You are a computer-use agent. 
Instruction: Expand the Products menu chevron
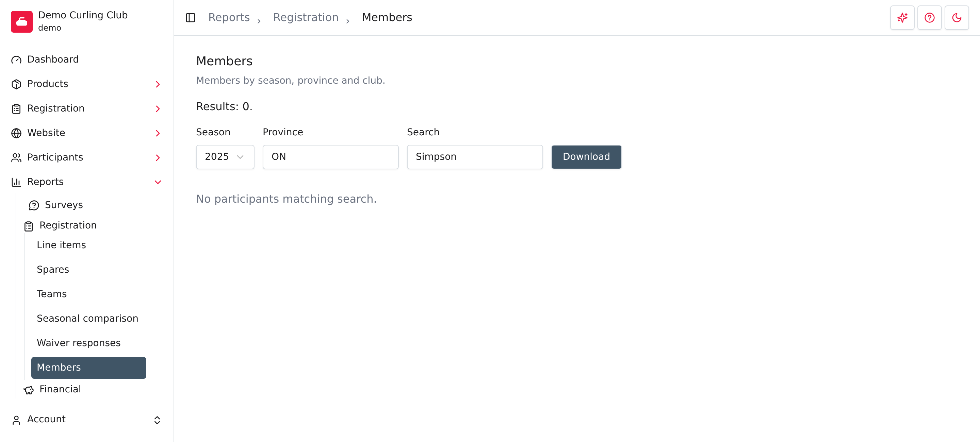pos(158,84)
